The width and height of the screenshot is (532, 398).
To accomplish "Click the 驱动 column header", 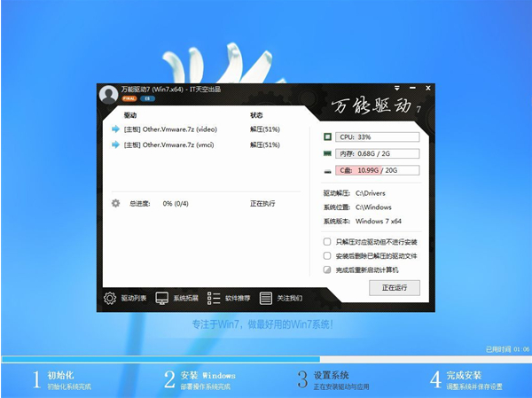I will click(x=130, y=115).
